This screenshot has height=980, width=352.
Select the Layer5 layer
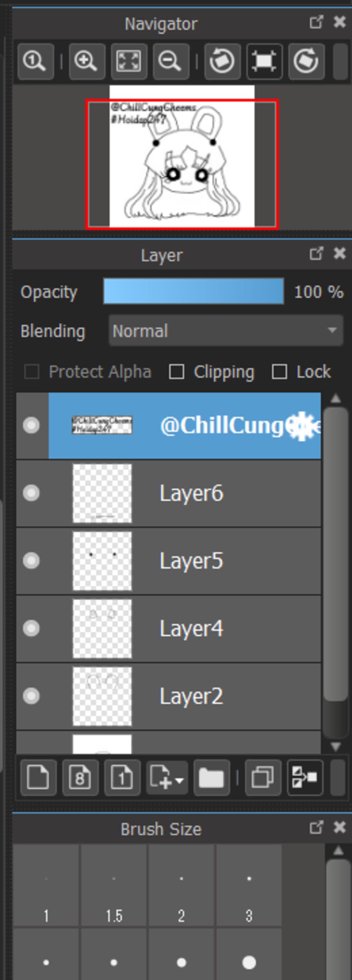coord(190,561)
